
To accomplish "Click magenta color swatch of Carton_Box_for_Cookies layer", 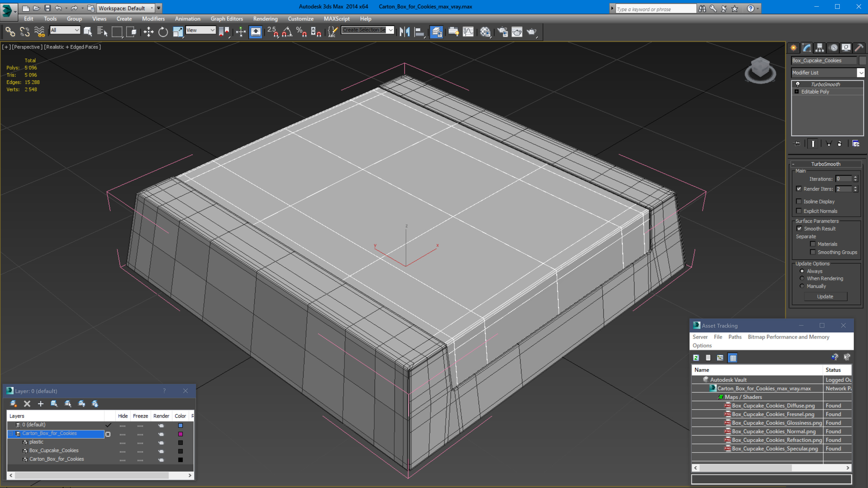I will coord(180,434).
